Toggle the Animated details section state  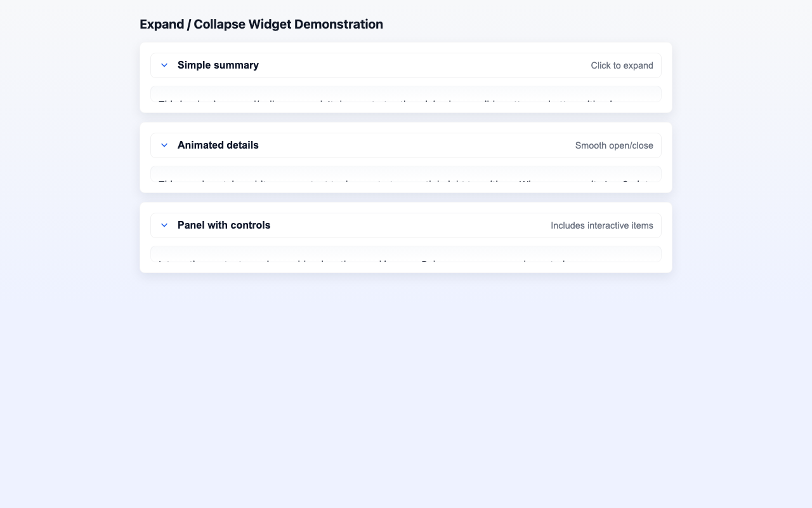(218, 145)
